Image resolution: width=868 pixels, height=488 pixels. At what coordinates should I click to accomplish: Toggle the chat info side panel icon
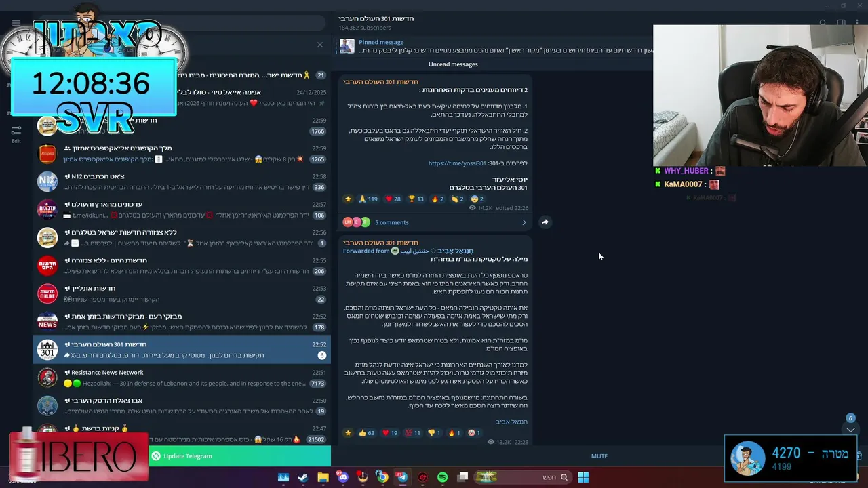click(841, 22)
